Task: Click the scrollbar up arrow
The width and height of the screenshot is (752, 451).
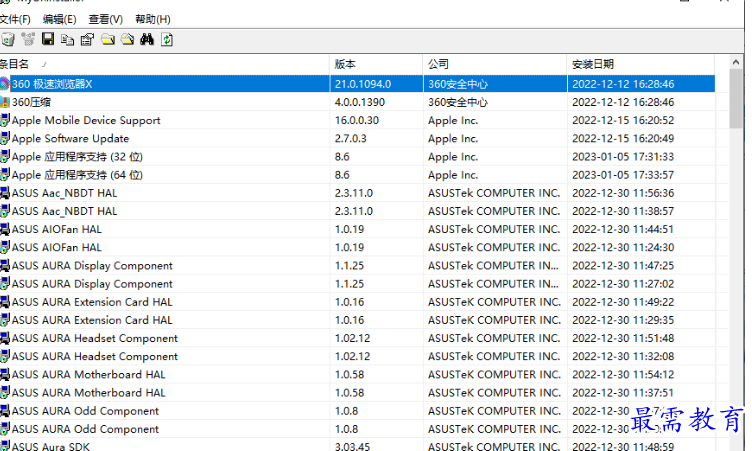Action: (736, 62)
